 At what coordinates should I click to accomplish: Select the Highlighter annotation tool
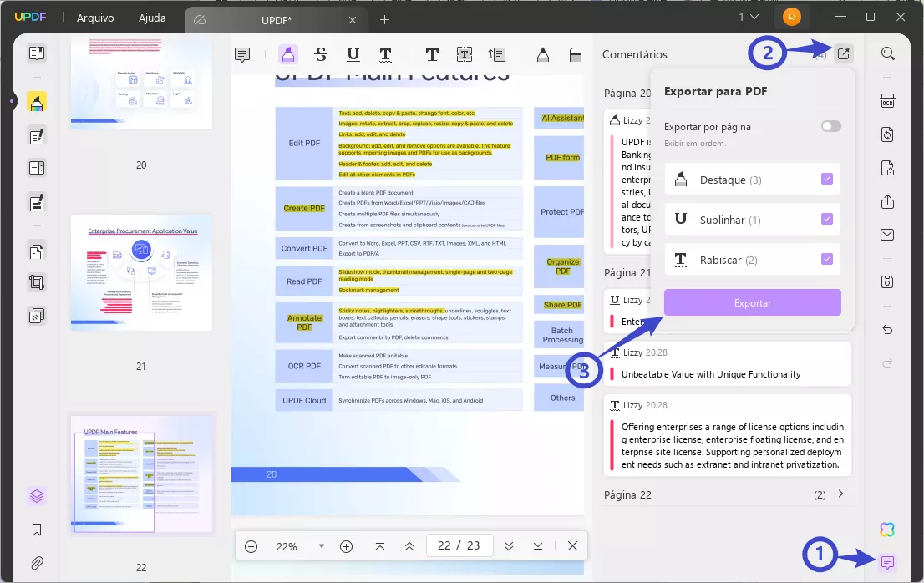287,53
